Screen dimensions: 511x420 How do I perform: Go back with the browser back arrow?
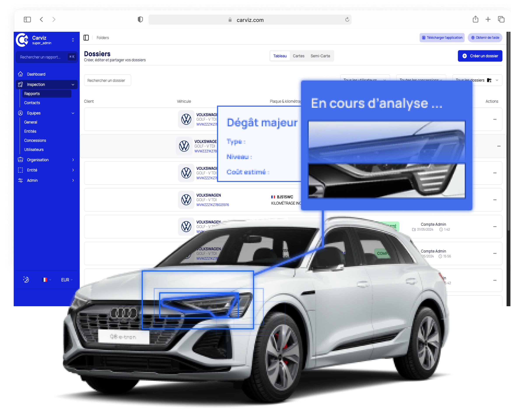(x=41, y=19)
